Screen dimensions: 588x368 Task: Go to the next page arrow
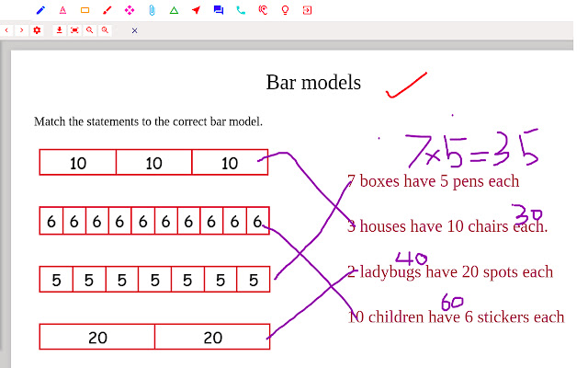click(21, 30)
